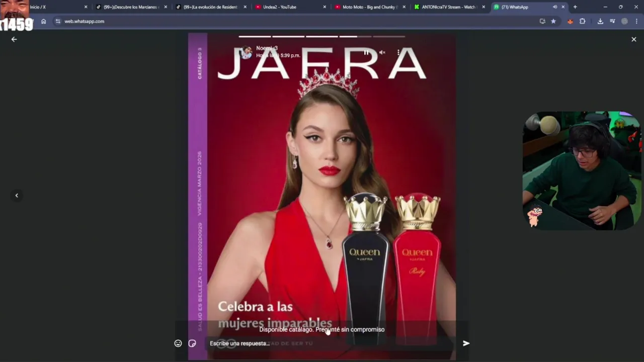This screenshot has height=362, width=644.
Task: Close the 'Inicio / X' tab
Action: point(86,7)
